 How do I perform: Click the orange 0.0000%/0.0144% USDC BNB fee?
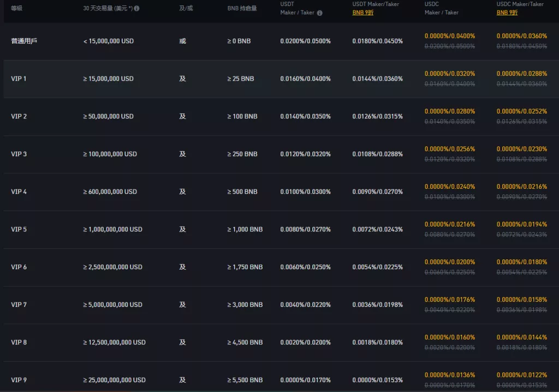(x=522, y=337)
